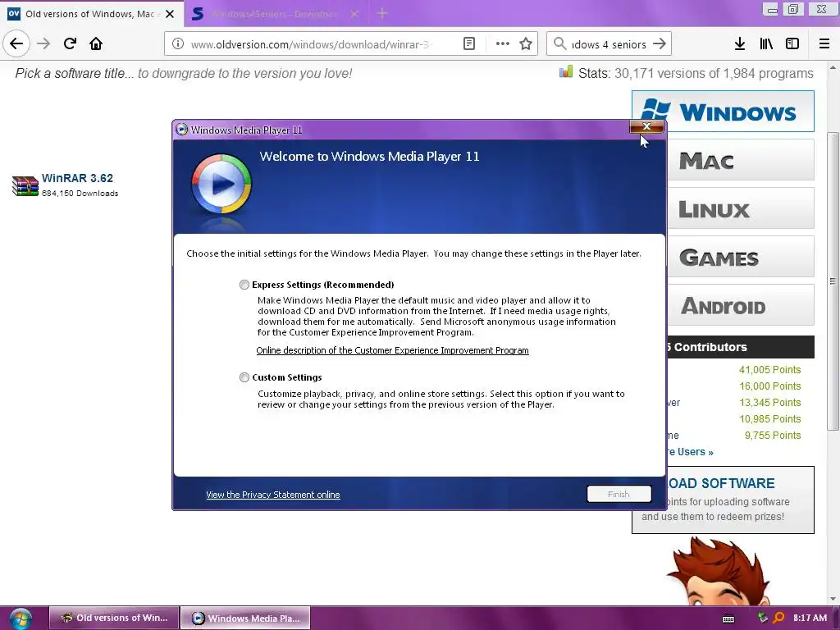Click the page vertical scrollbar thumb
Image resolution: width=840 pixels, height=630 pixels.
click(833, 281)
